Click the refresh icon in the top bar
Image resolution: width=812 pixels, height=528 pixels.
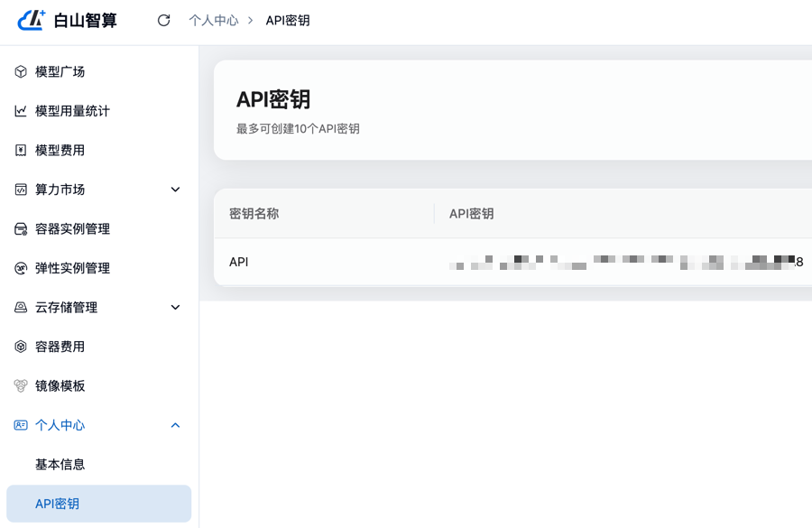tap(162, 19)
